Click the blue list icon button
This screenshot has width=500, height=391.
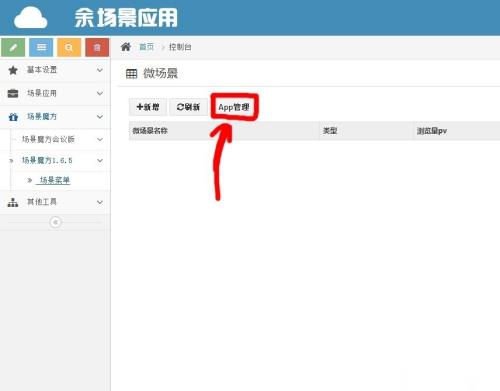pos(41,47)
